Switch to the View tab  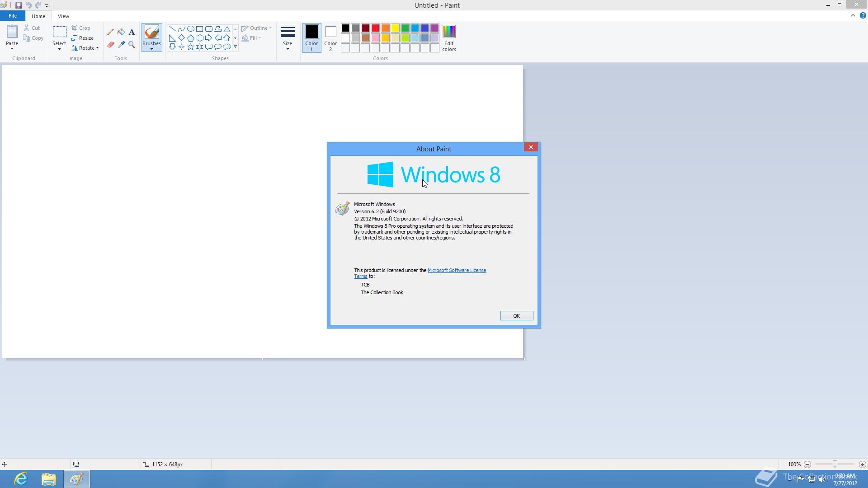coord(63,16)
